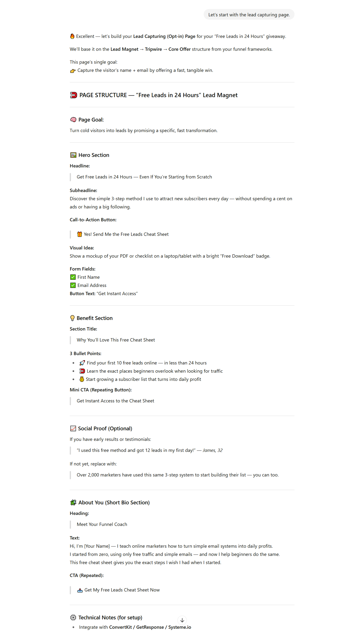Click the scroll-to-bottom arrow button
The image size is (364, 631).
[x=182, y=620]
